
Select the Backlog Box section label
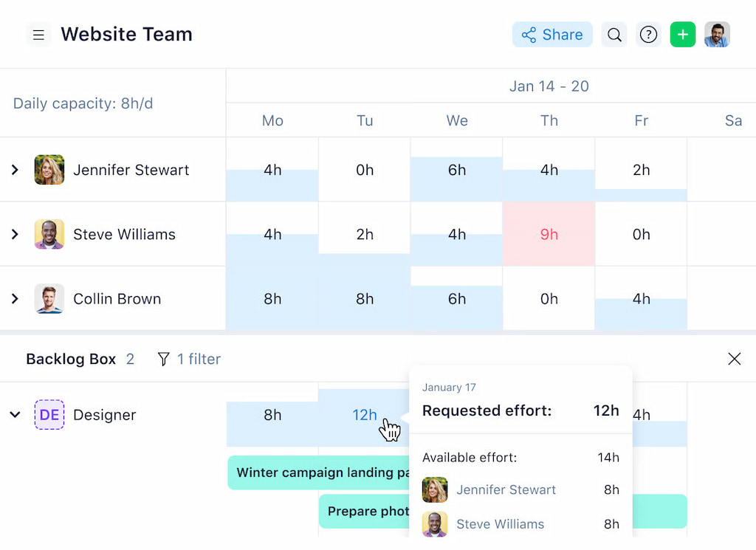click(70, 359)
